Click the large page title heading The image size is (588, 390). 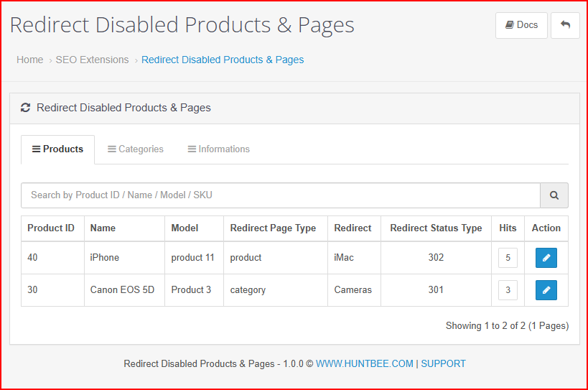click(182, 25)
